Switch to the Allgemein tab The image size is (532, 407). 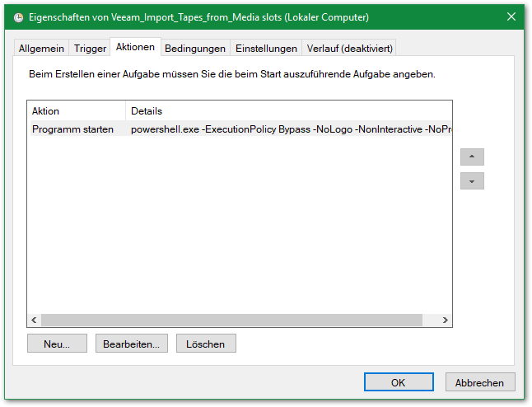[41, 49]
